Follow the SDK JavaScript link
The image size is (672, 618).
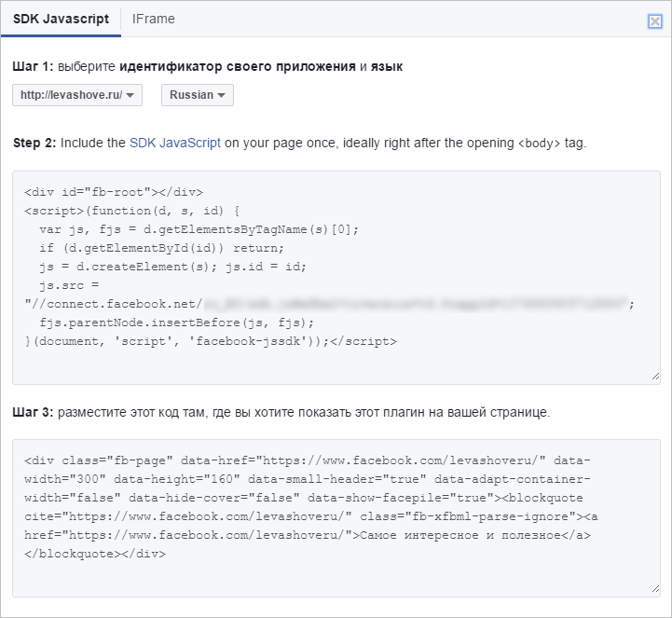[175, 143]
